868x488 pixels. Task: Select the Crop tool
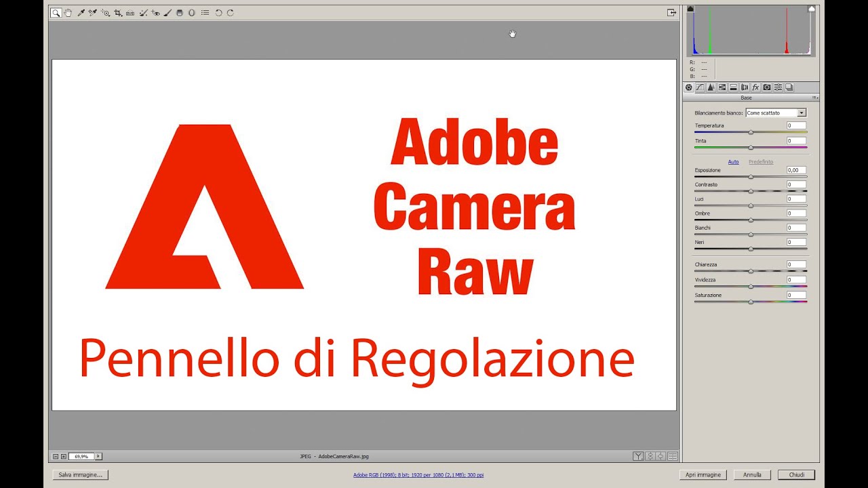tap(118, 13)
